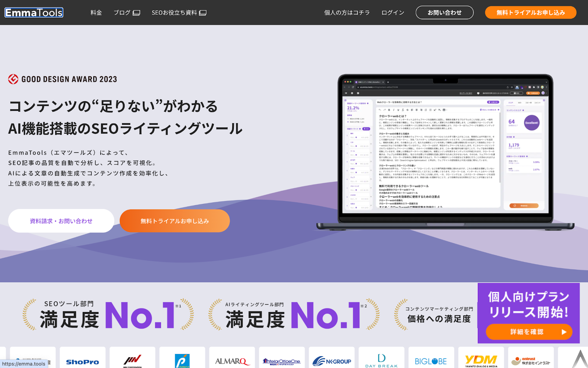Go to 個人の方はコチラ link

tap(347, 13)
